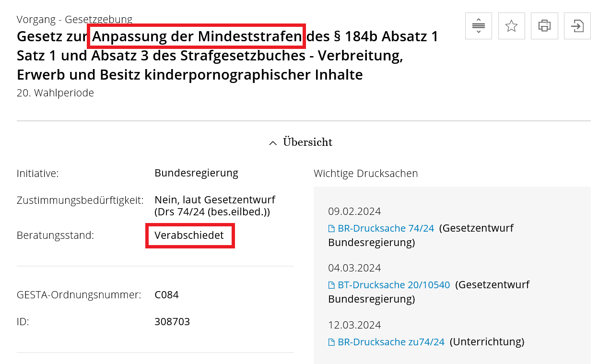
Task: Click the Beratungsstand label
Action: pos(55,235)
